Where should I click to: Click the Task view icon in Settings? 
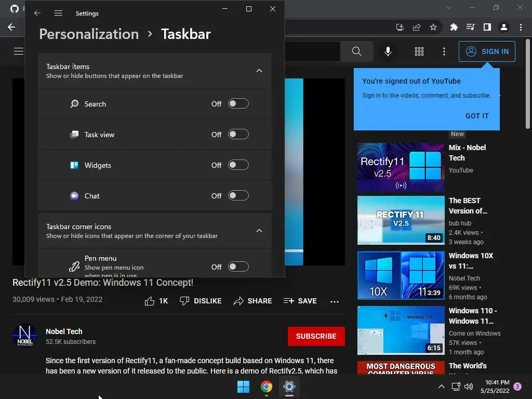pyautogui.click(x=74, y=135)
